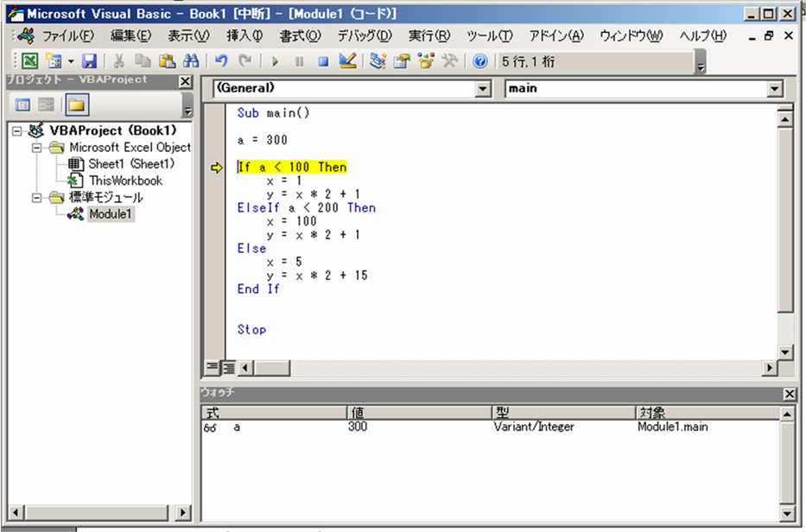806x532 pixels.
Task: Click Full Module View button
Action: pos(229,368)
